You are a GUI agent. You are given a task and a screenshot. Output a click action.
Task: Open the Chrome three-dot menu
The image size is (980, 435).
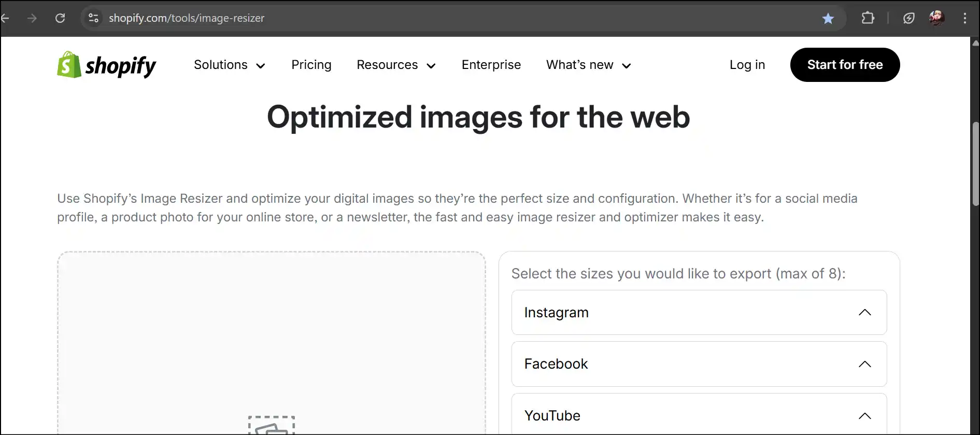pos(964,18)
